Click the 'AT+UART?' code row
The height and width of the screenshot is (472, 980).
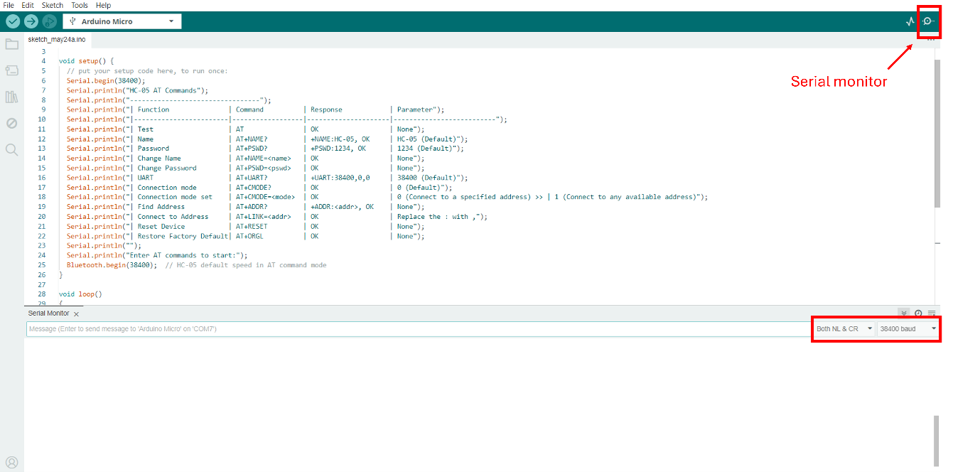click(x=267, y=178)
